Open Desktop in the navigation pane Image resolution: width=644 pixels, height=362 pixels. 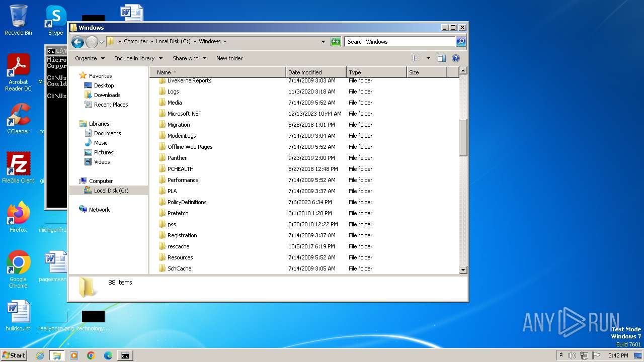coord(104,85)
